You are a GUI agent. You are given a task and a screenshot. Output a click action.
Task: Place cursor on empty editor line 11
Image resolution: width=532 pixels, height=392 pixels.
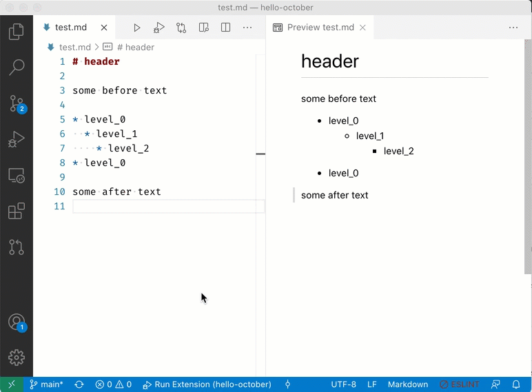(168, 206)
